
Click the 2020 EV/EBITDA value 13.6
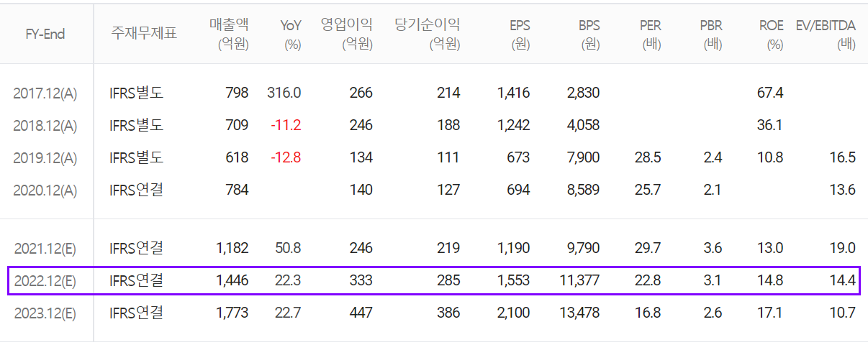point(843,190)
